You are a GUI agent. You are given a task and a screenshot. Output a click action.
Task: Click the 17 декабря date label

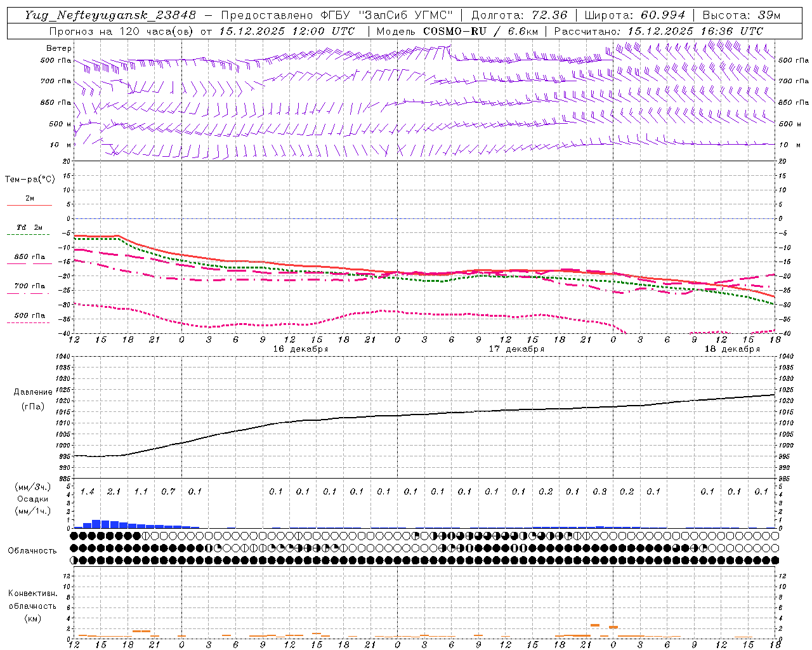pos(516,348)
